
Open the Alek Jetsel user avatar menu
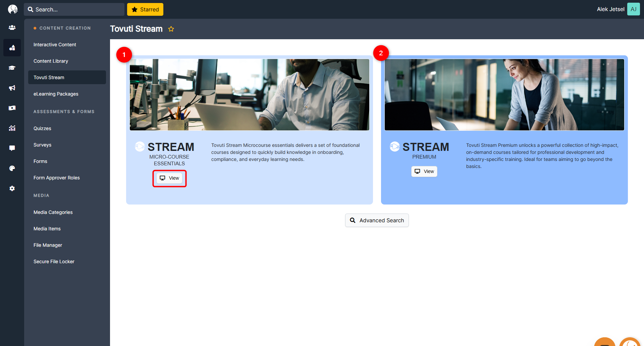[x=633, y=9]
